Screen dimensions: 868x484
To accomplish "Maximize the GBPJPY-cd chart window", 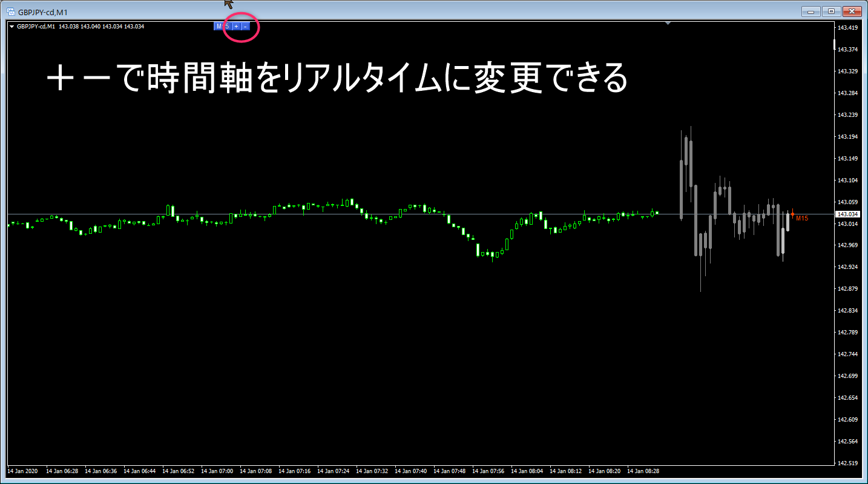I will coord(831,12).
